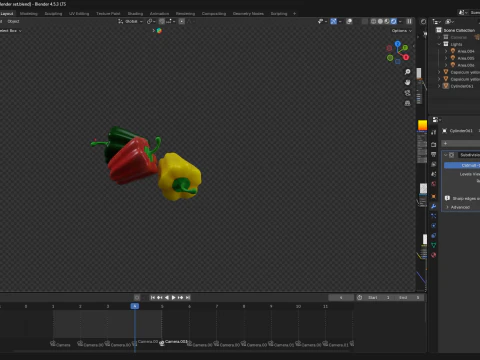
Task: Toggle X-ray mode in the viewport header
Action: [365, 21]
